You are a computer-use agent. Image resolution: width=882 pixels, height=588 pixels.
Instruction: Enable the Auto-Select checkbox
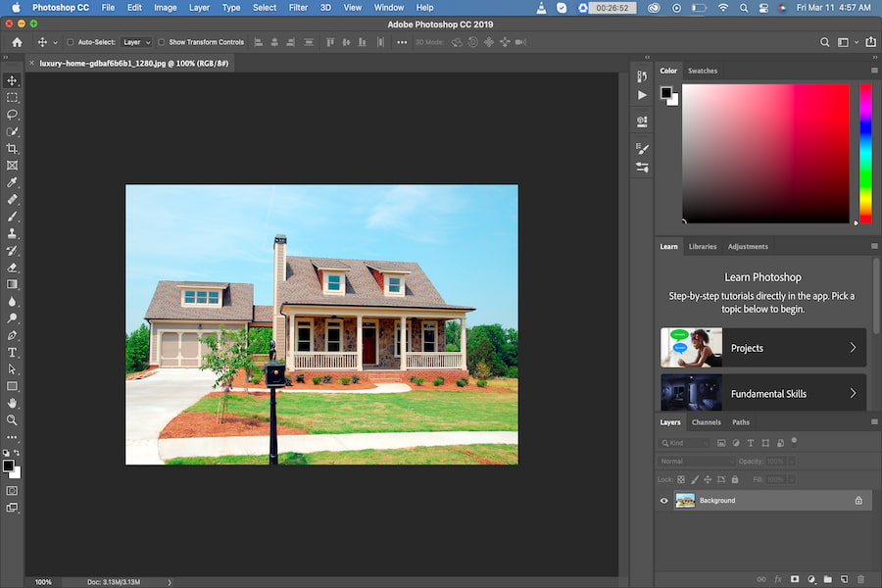pos(71,42)
